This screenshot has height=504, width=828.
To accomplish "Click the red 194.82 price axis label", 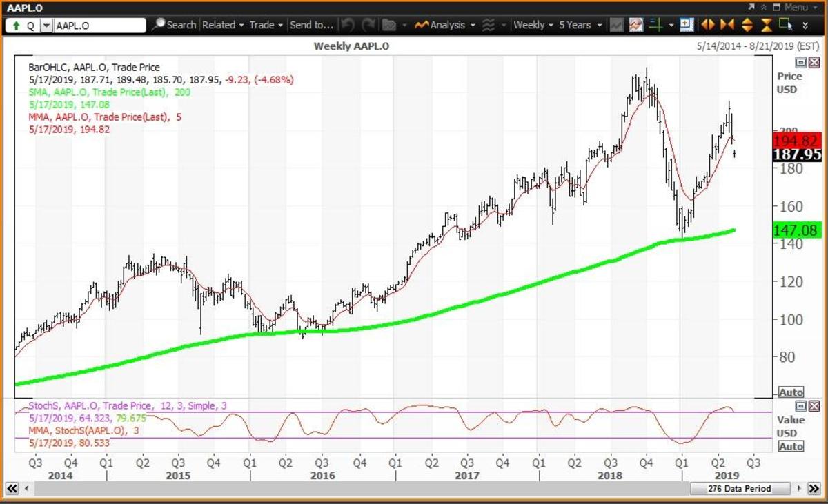I will pos(797,141).
